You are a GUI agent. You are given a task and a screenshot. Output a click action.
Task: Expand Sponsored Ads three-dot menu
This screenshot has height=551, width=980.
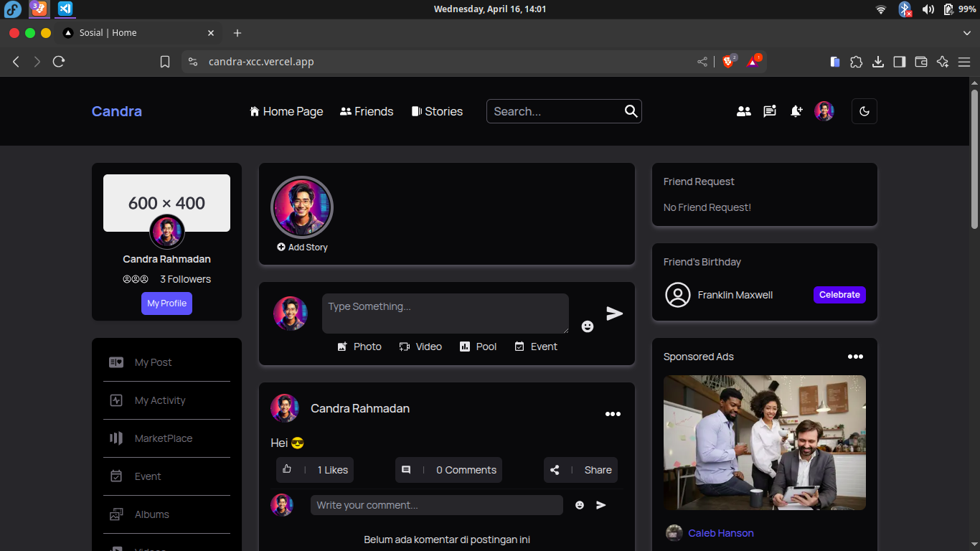[x=855, y=357]
